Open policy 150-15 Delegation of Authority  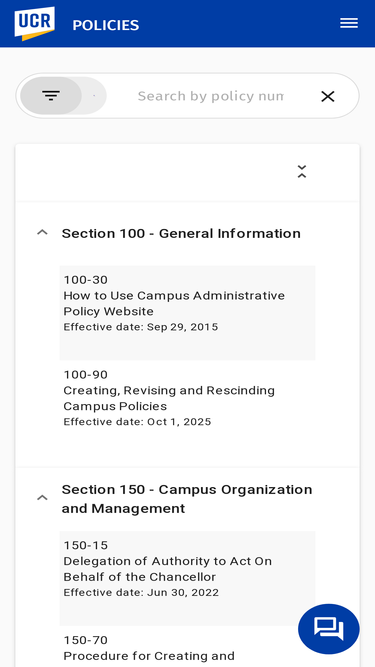(x=188, y=578)
